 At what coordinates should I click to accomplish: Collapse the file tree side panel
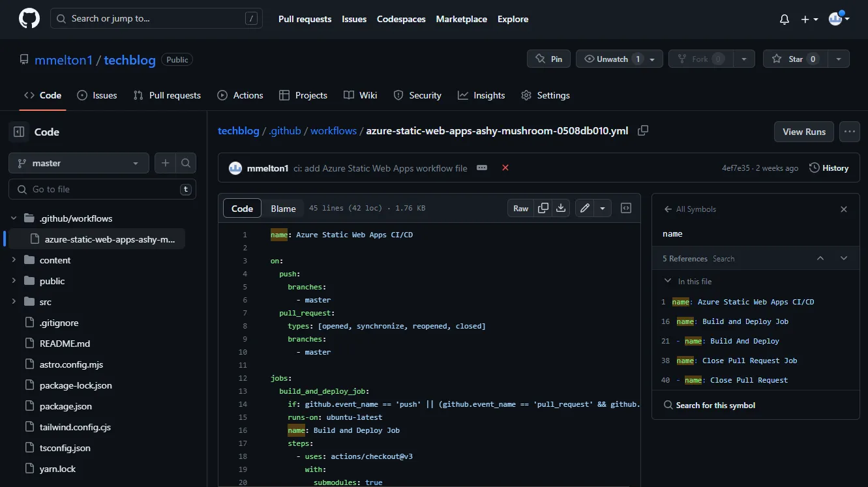19,132
